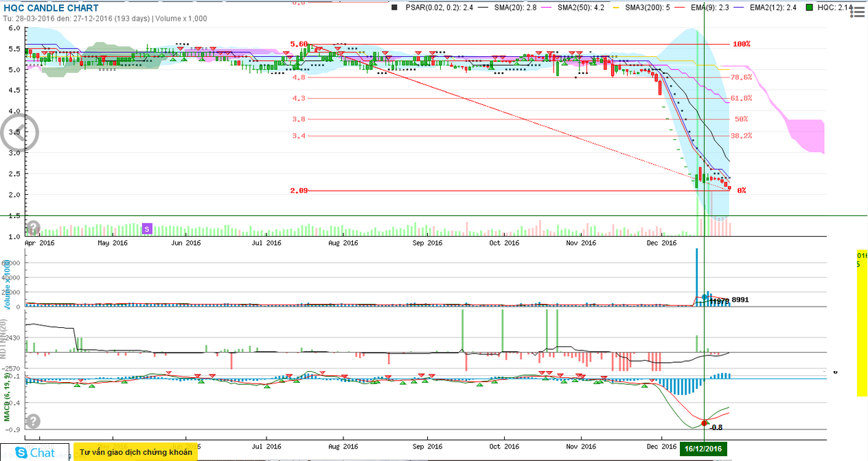The height and width of the screenshot is (461, 868).
Task: Click the 3.4 Fibonacci price label
Action: 299,136
